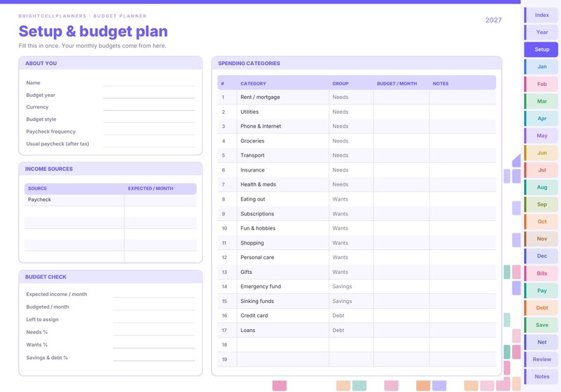Select the 'Credit card' category cell
The image size is (561, 392).
click(x=283, y=316)
